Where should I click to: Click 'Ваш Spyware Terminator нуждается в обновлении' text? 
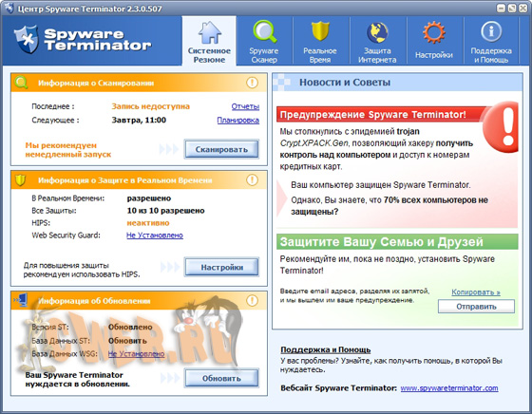pos(77,380)
